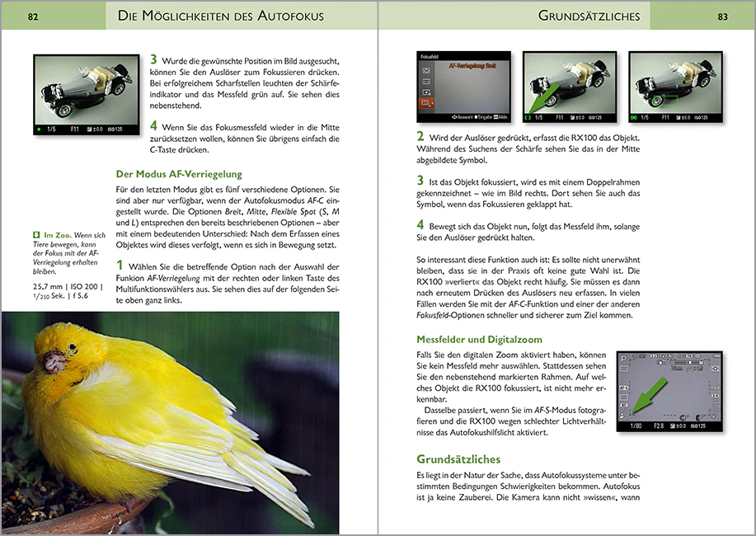Choose the second icon in the Fokusfeld list

point(426,82)
